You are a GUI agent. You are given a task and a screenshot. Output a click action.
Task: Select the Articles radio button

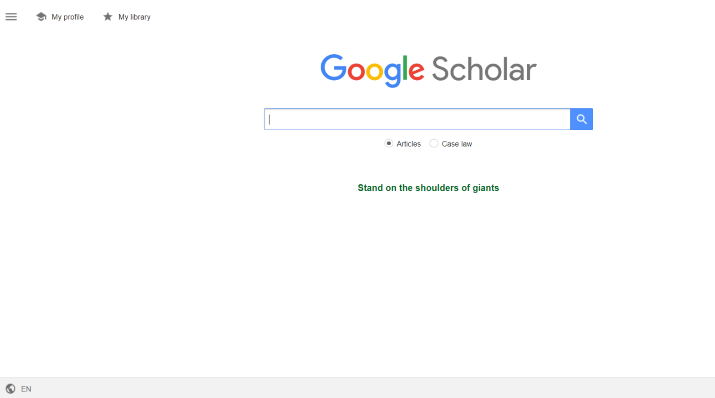pyautogui.click(x=389, y=144)
